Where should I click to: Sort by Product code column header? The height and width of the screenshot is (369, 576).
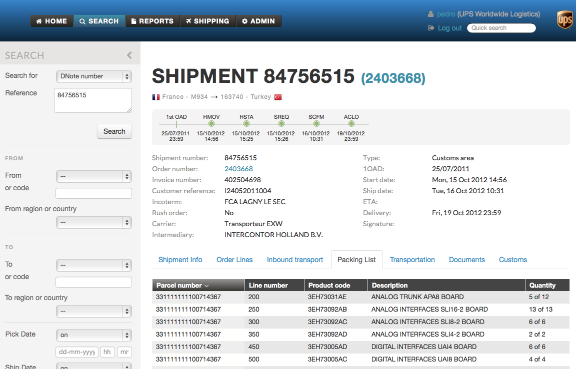click(336, 285)
